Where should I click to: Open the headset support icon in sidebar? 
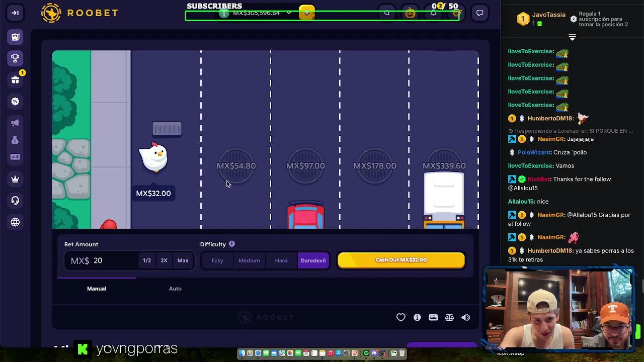(15, 201)
